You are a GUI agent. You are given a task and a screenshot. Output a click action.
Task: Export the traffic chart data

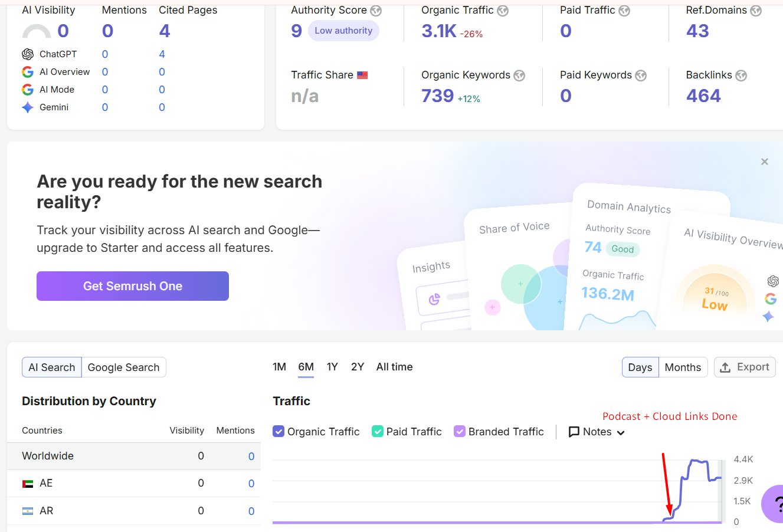pyautogui.click(x=745, y=367)
